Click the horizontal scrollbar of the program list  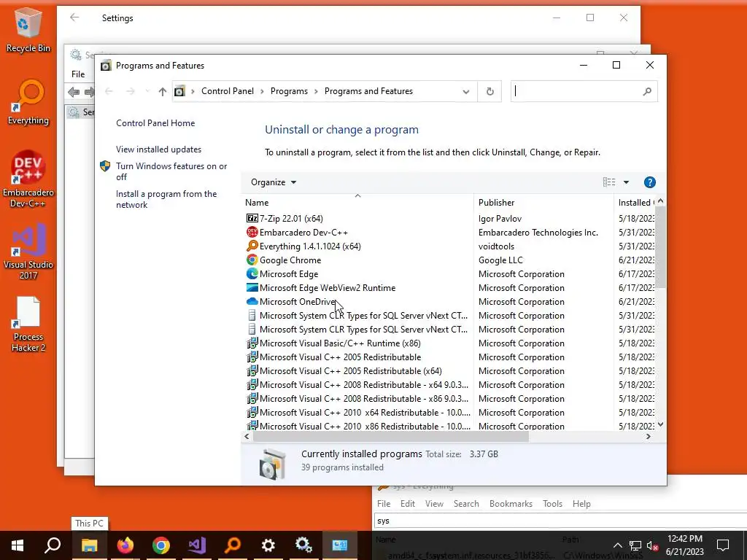(391, 437)
